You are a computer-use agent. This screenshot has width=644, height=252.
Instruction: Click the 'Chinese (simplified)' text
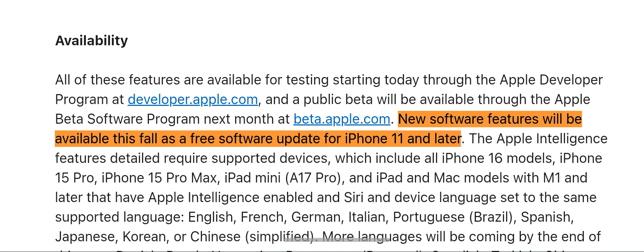click(x=252, y=237)
